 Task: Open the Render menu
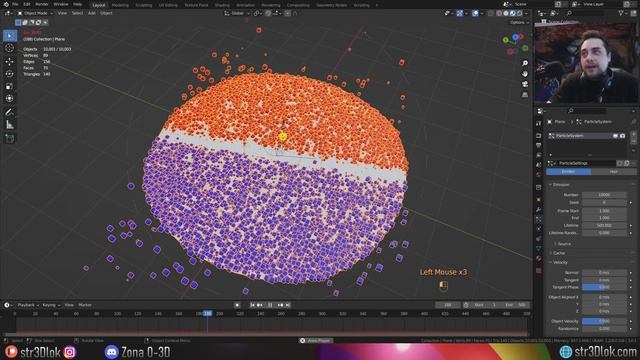coord(42,4)
